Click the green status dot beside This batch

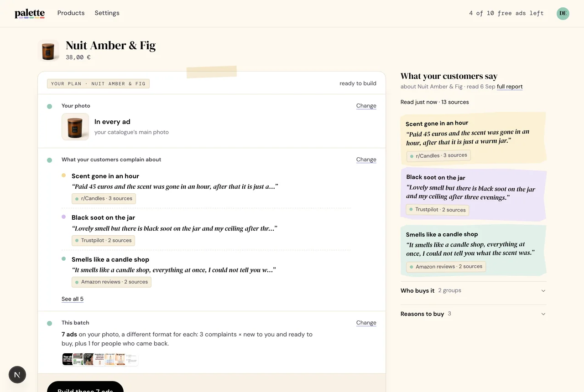(x=49, y=323)
